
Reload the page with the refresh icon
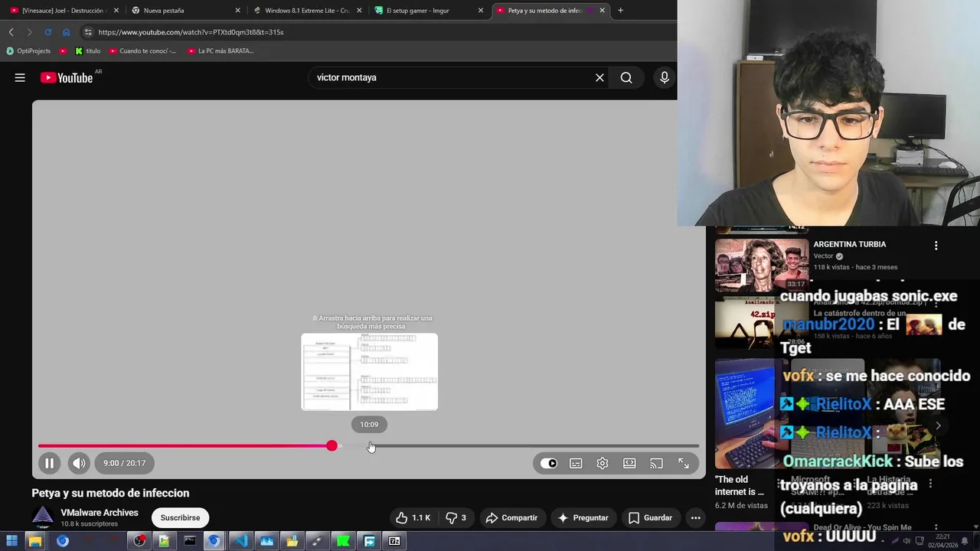47,32
